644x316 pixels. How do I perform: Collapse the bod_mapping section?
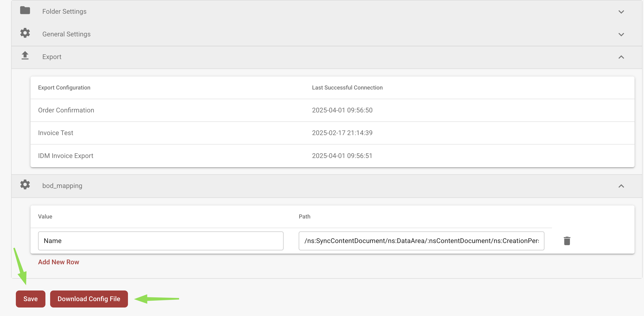point(621,186)
